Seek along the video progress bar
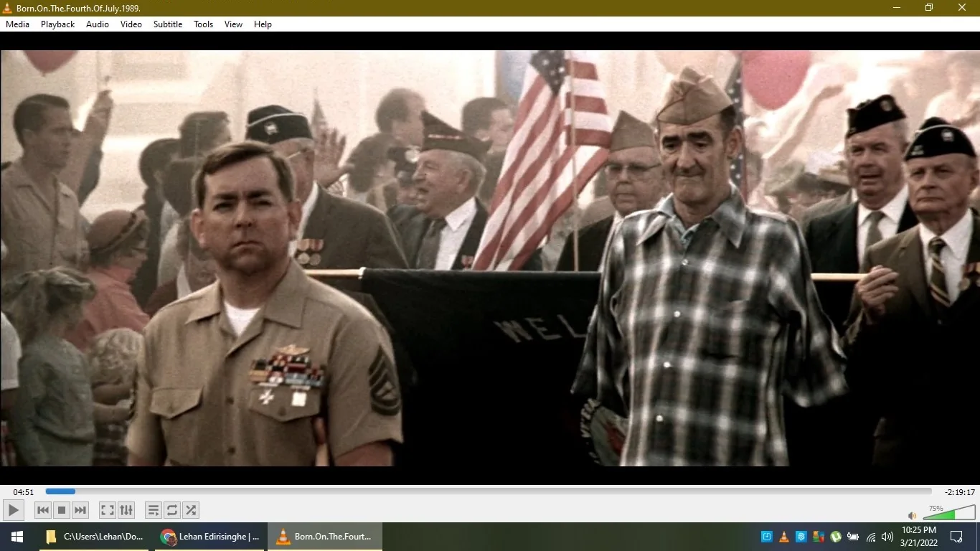 (489, 491)
